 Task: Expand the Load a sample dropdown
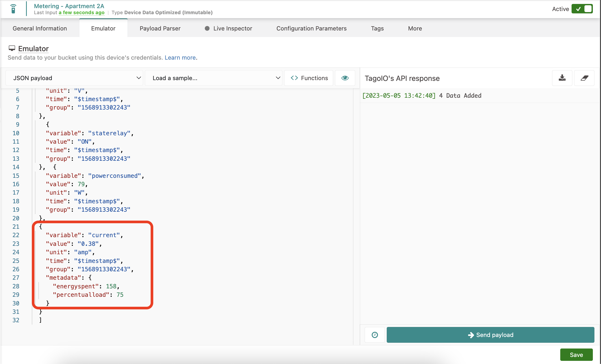tap(213, 78)
